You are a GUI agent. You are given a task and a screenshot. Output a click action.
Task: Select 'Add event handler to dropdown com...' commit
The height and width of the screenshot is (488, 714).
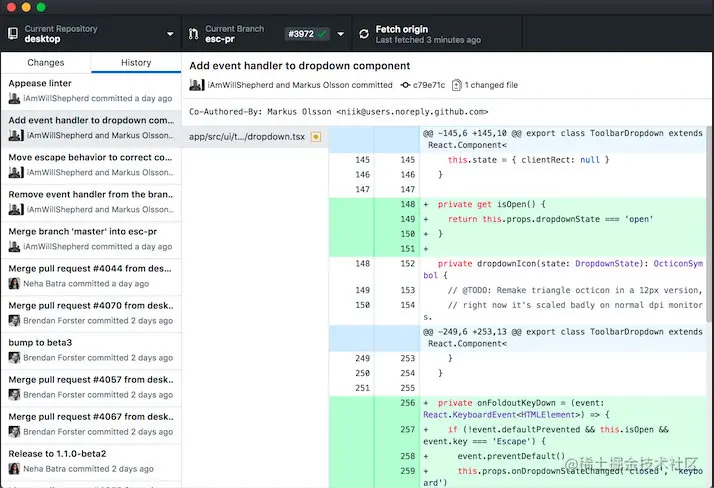point(91,128)
